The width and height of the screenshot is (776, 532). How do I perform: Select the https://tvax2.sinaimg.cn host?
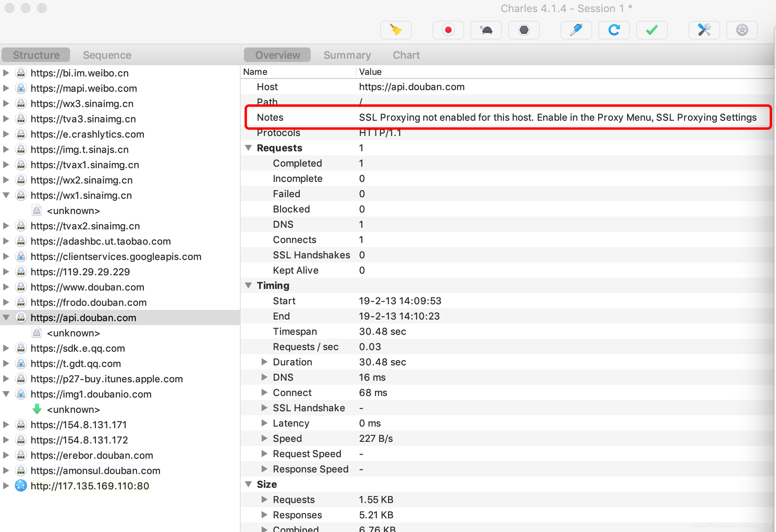(x=85, y=226)
